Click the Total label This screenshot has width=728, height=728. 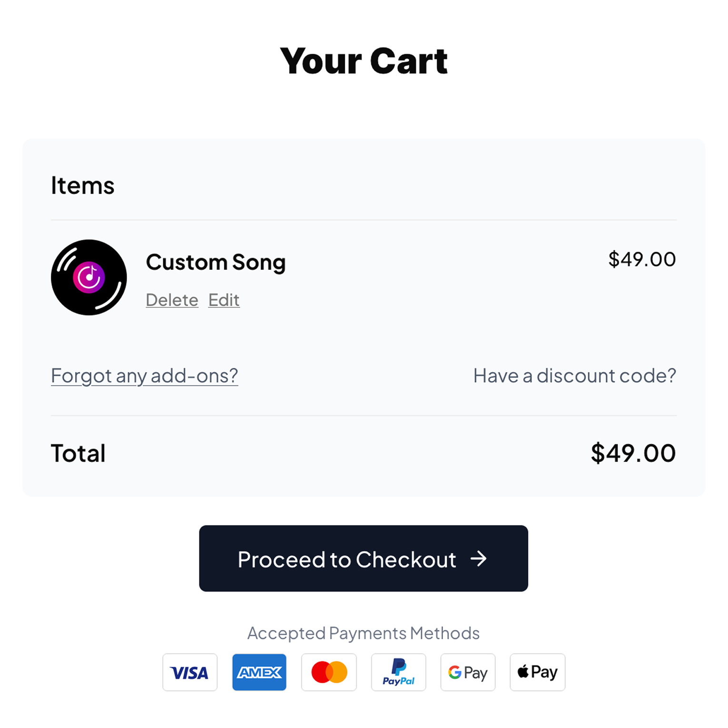[x=79, y=453]
